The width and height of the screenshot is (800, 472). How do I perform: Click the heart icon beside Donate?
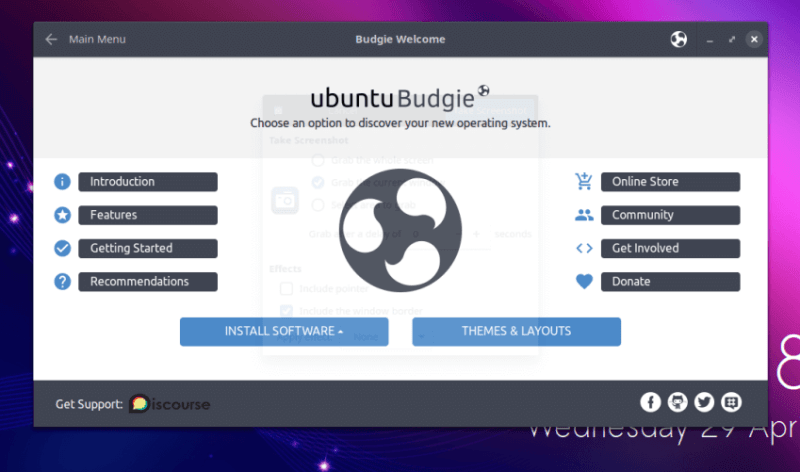tap(584, 281)
